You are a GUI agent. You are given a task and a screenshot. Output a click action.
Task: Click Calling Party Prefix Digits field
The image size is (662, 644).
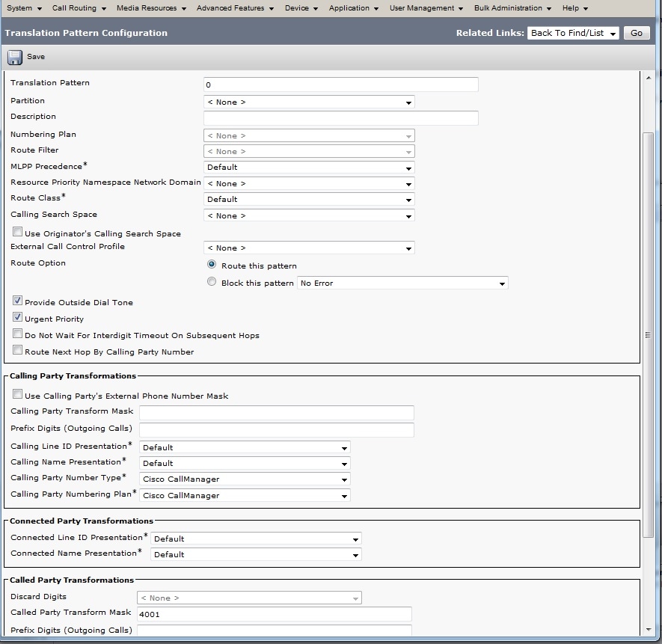[x=277, y=430]
